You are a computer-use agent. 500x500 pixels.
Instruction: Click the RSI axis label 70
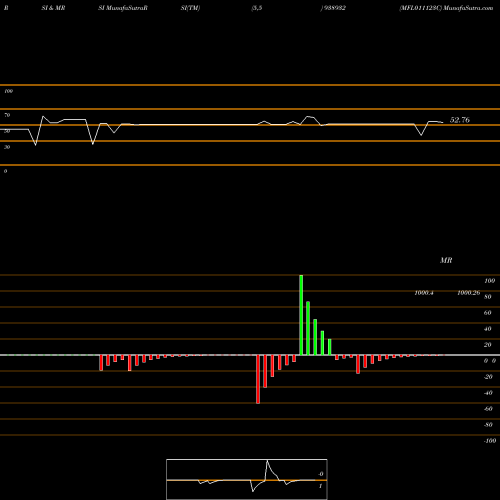(7, 115)
